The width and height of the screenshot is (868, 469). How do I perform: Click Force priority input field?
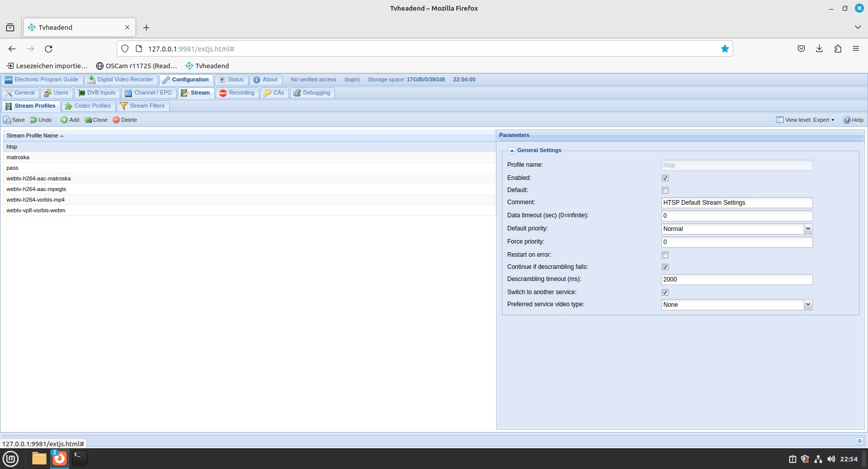tap(737, 242)
